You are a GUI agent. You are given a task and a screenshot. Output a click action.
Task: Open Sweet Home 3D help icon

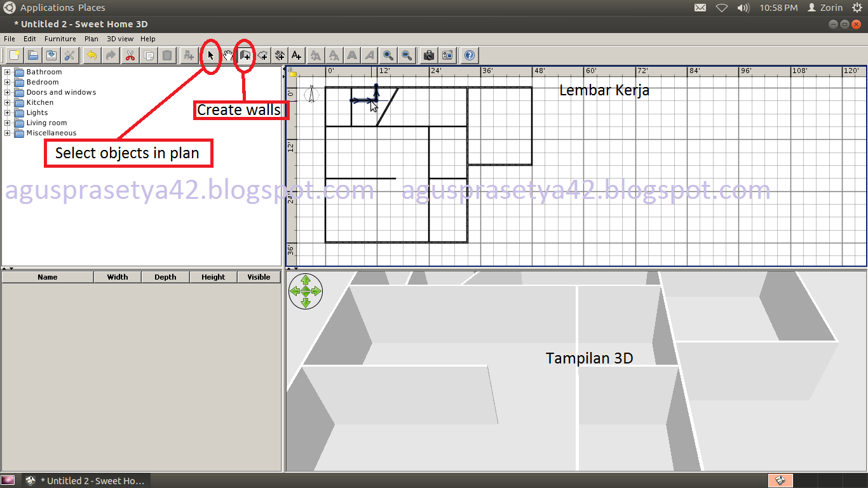[x=470, y=56]
